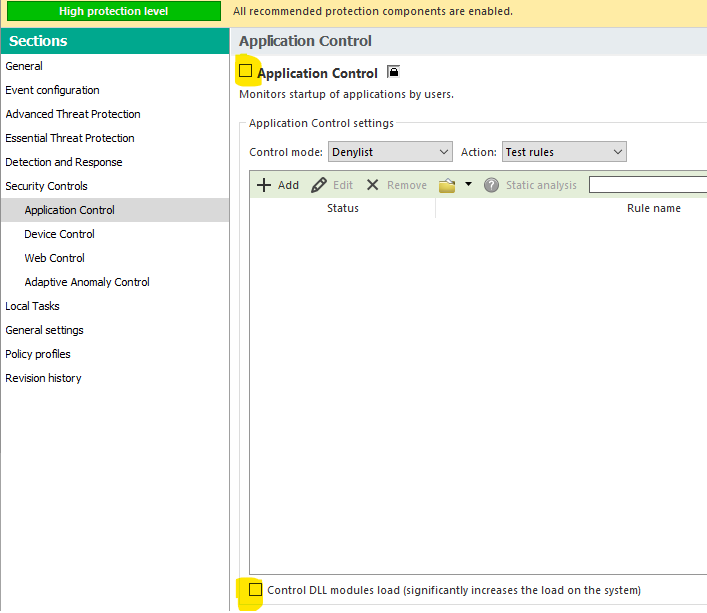Click the plus icon to add rule
Viewport: 707px width, 613px height.
point(264,185)
